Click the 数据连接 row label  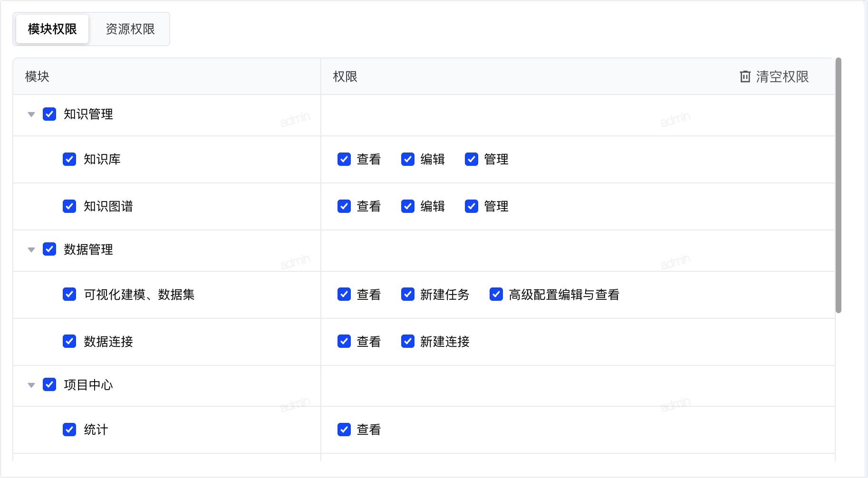pos(108,342)
